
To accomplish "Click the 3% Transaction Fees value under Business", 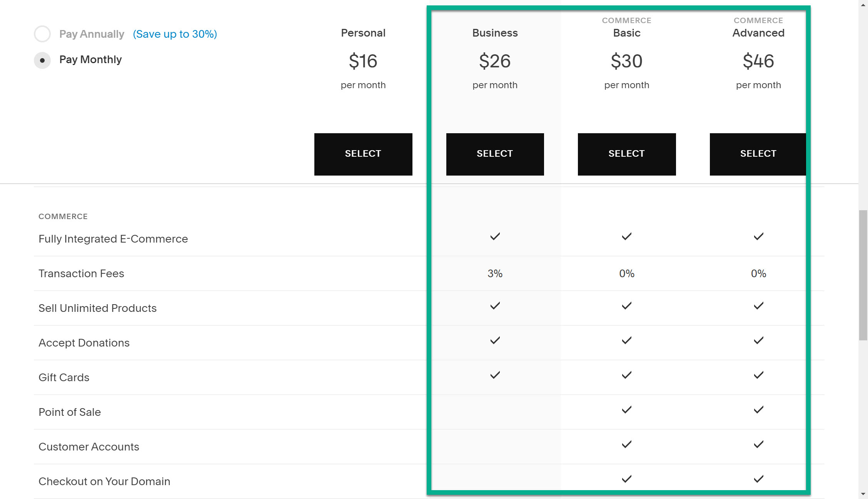I will coord(495,273).
